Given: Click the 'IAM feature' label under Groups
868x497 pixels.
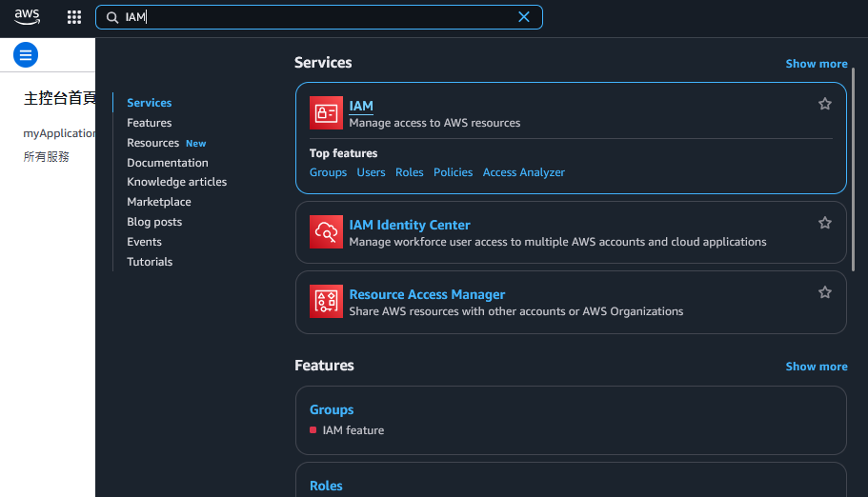Looking at the screenshot, I should (353, 430).
